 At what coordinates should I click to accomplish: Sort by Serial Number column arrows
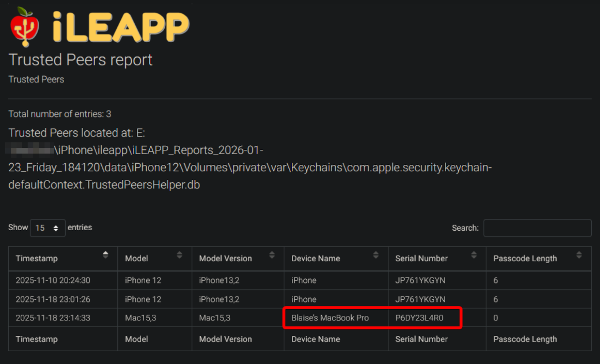coord(474,255)
